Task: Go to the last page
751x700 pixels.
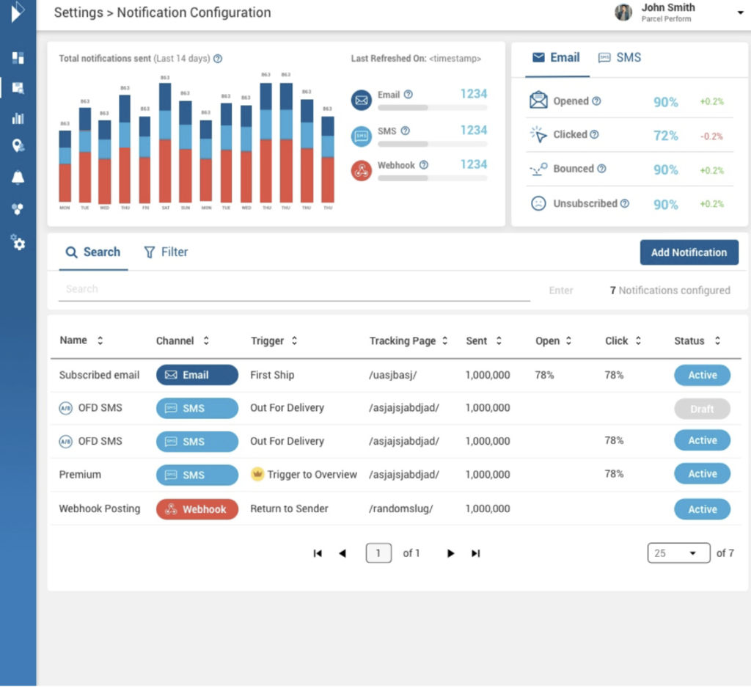Action: pyautogui.click(x=475, y=553)
